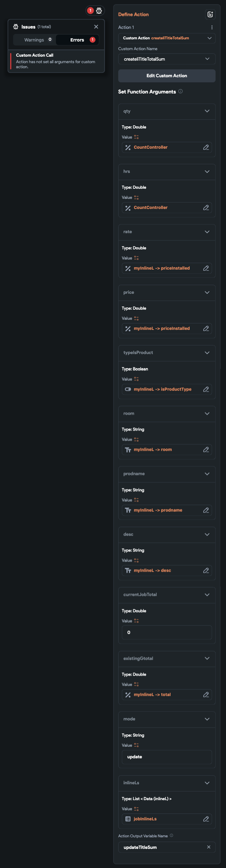Click the bug debug icon at the top
This screenshot has width=226, height=868.
tap(99, 11)
